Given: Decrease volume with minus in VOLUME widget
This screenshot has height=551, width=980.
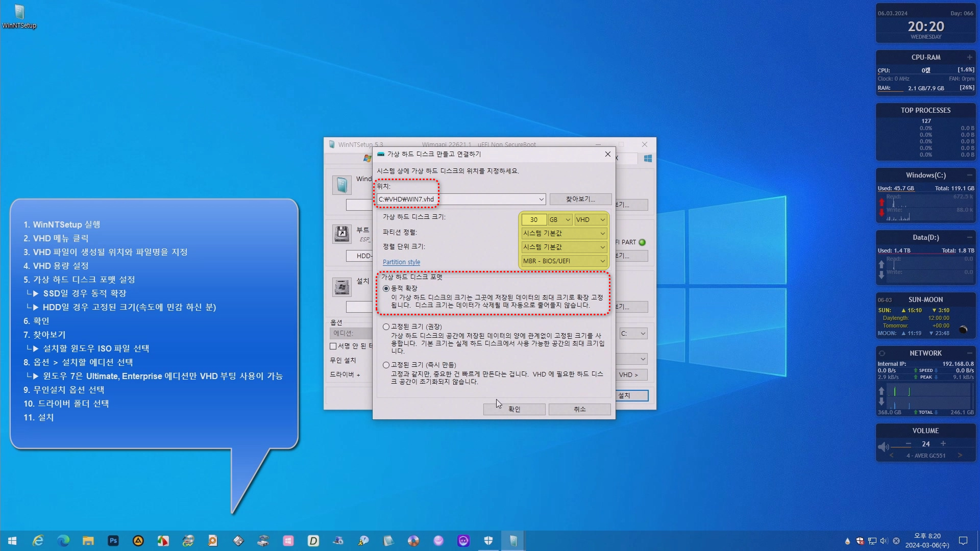Looking at the screenshot, I should (909, 444).
